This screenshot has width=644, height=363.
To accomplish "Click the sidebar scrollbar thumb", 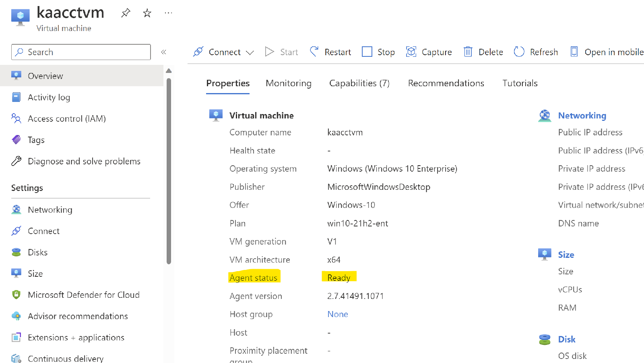I will [169, 171].
